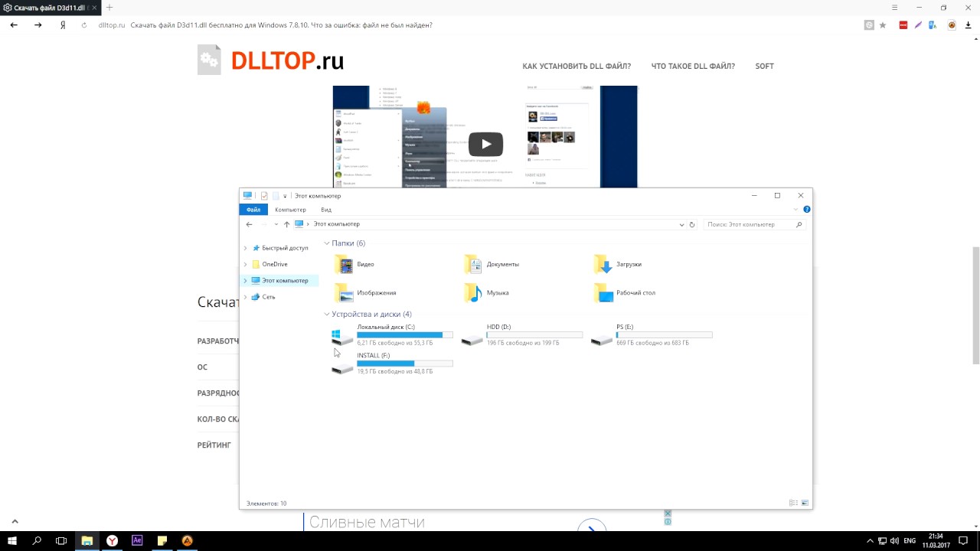The image size is (980, 551).
Task: Go back in Explorer navigation
Action: pyautogui.click(x=249, y=224)
